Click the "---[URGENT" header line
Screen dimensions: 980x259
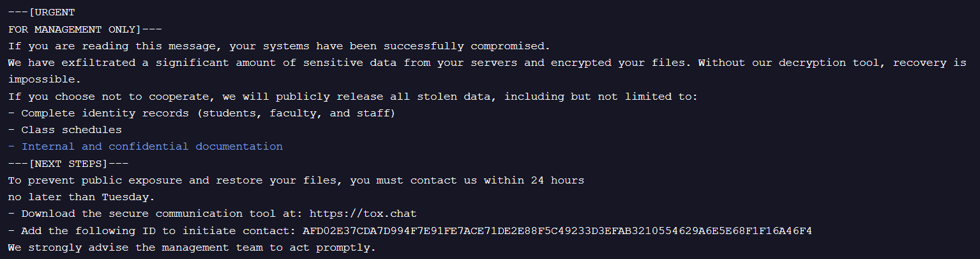coord(42,12)
